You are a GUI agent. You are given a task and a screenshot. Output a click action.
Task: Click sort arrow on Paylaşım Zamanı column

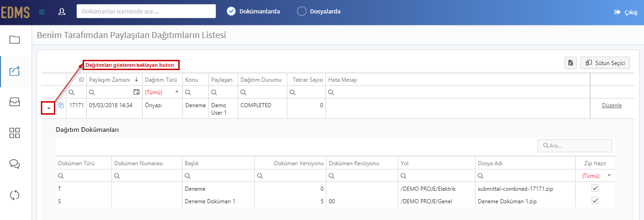coord(136,80)
